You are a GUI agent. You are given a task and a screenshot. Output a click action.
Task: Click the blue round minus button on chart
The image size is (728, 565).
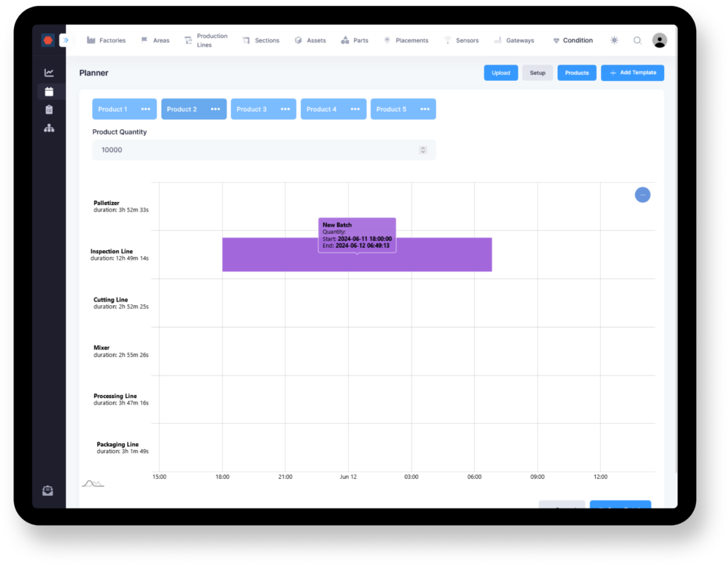[643, 195]
